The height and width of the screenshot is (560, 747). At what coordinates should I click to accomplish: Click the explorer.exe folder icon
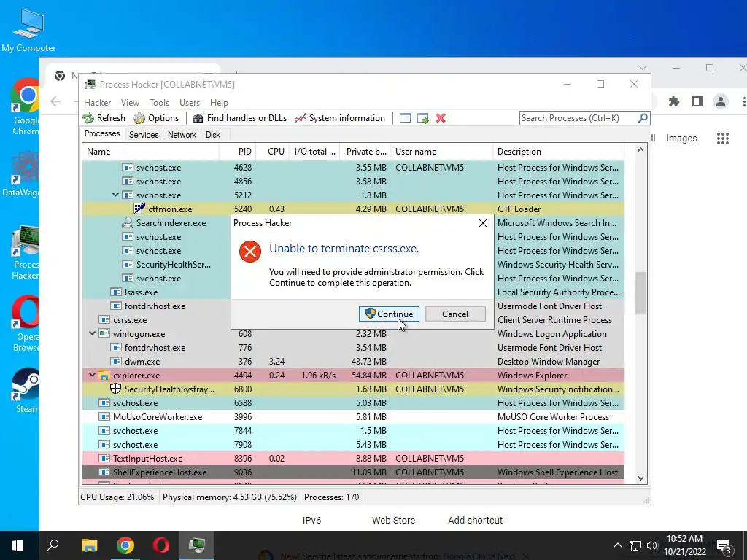(104, 376)
